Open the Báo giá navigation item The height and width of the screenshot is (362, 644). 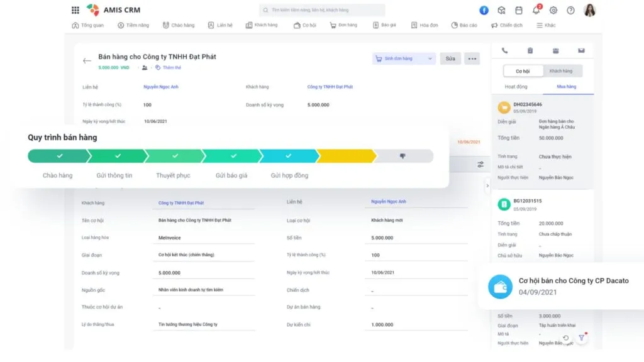coord(384,25)
